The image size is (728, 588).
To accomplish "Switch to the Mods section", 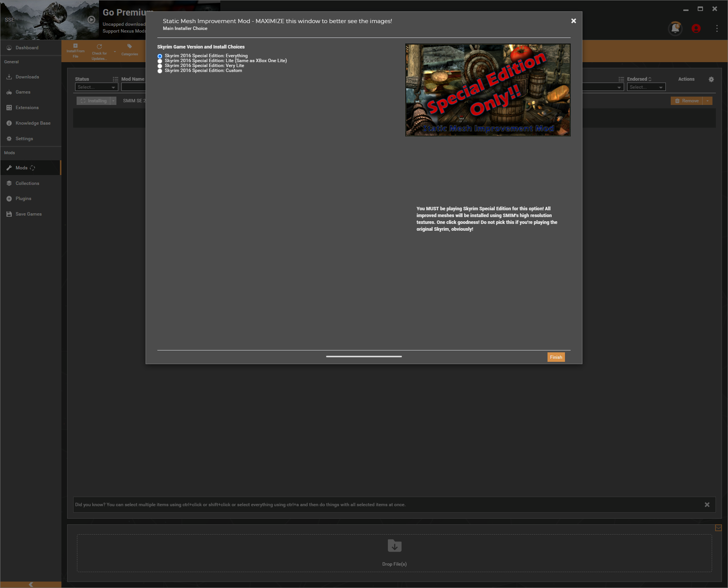I will [x=22, y=167].
